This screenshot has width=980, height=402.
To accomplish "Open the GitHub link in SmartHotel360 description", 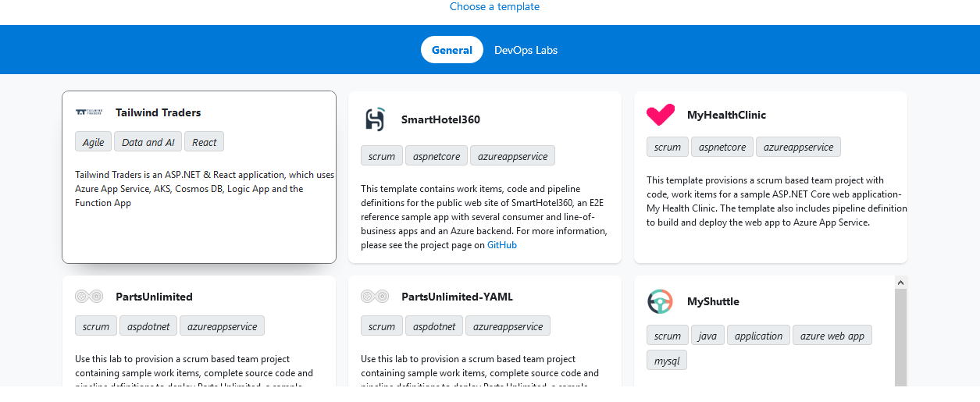I will click(502, 245).
